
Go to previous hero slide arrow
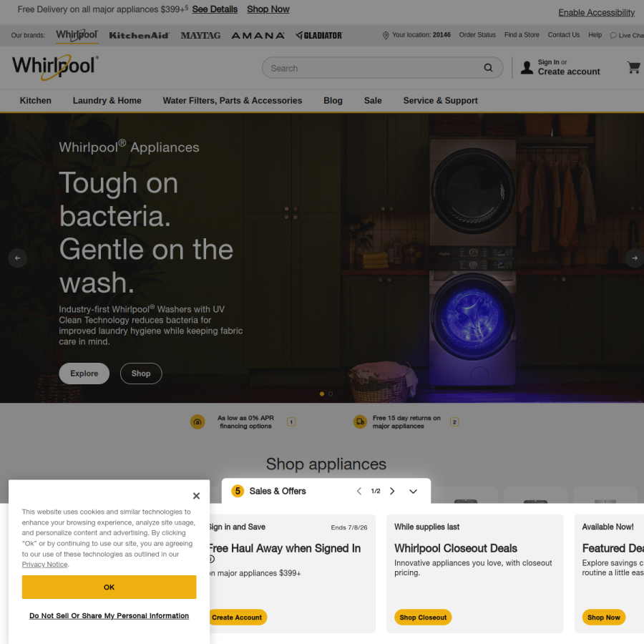click(18, 258)
